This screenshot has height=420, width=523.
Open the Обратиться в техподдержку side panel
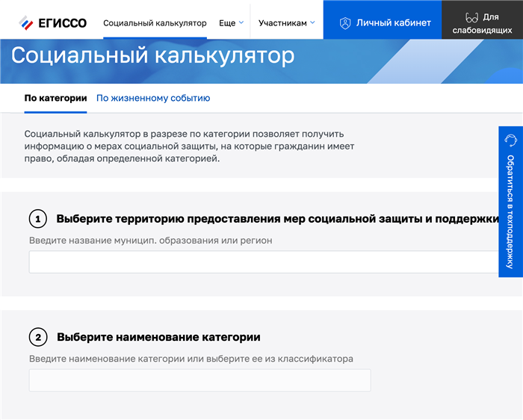510,202
